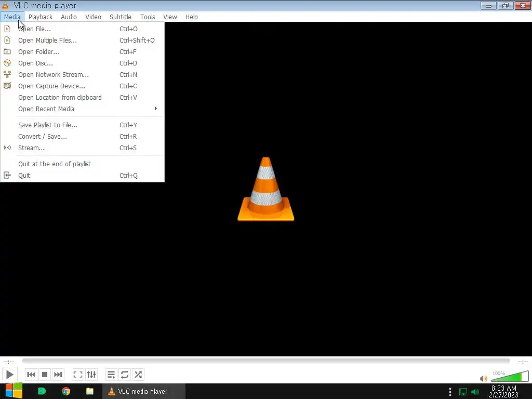This screenshot has width=532, height=399.
Task: Choose Open Location from clipboard
Action: click(x=83, y=98)
